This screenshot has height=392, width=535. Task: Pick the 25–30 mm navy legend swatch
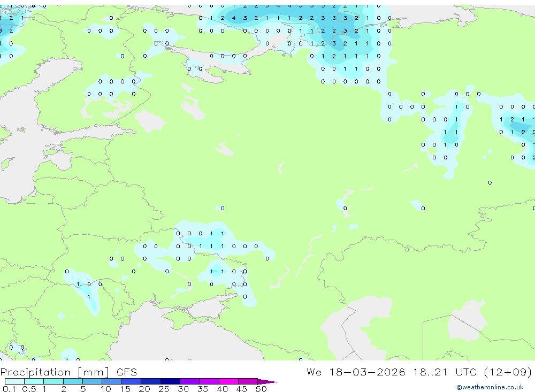170,381
